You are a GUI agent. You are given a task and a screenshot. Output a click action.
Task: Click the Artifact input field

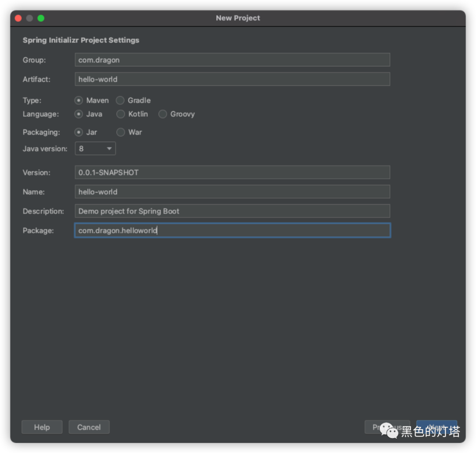point(232,79)
